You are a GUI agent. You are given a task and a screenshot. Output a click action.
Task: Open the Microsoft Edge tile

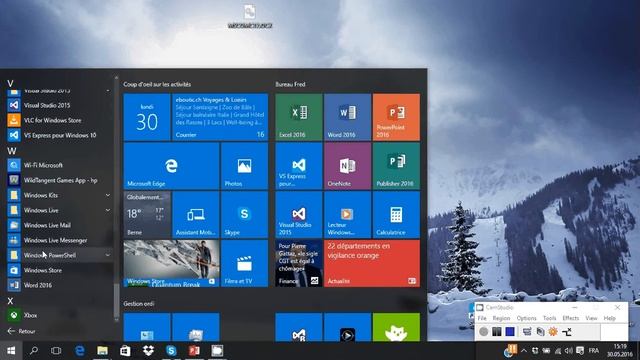tap(171, 166)
